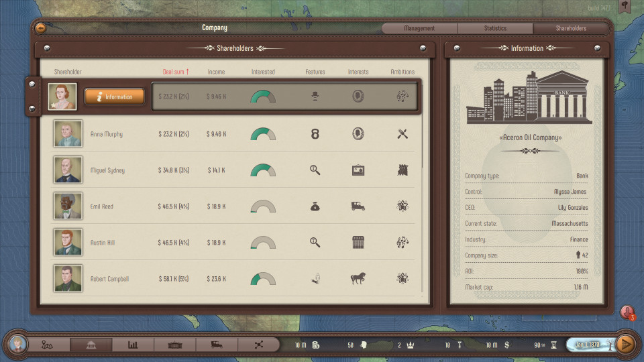This screenshot has width=644, height=362.
Task: Click Anna Murphy's crossed tools ambition icon
Action: pyautogui.click(x=402, y=134)
